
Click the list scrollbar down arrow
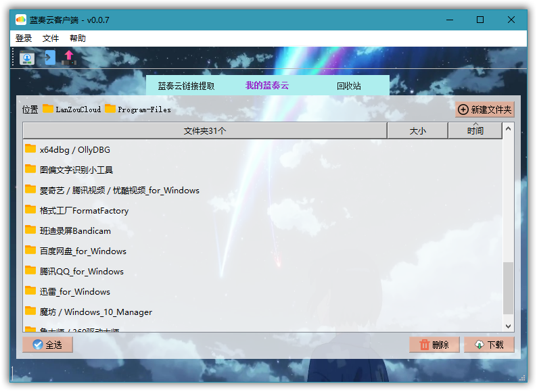(508, 326)
